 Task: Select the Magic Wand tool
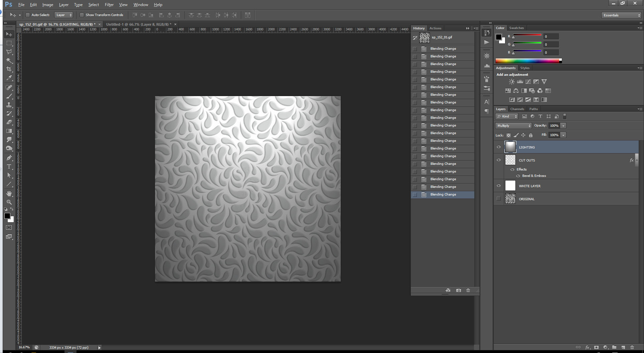[9, 60]
